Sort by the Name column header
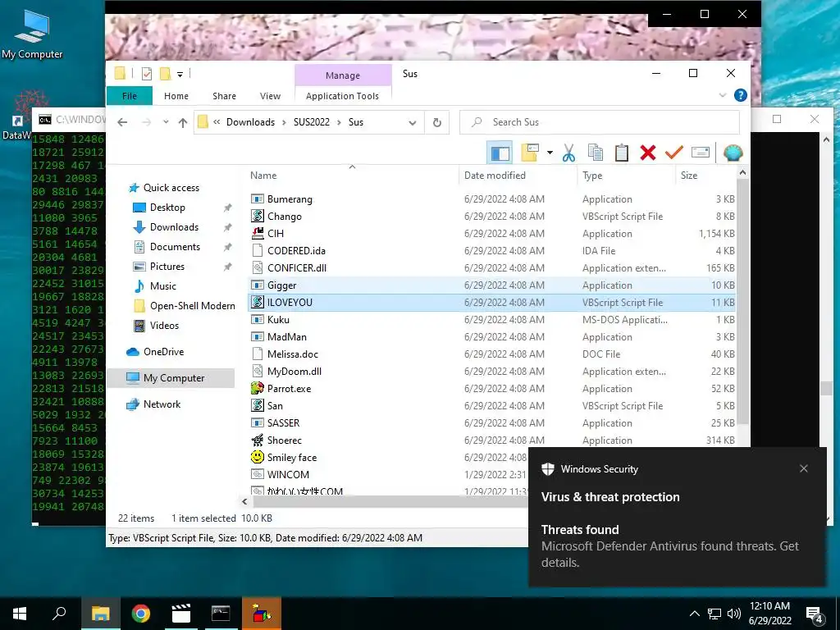This screenshot has height=630, width=840. (352, 176)
